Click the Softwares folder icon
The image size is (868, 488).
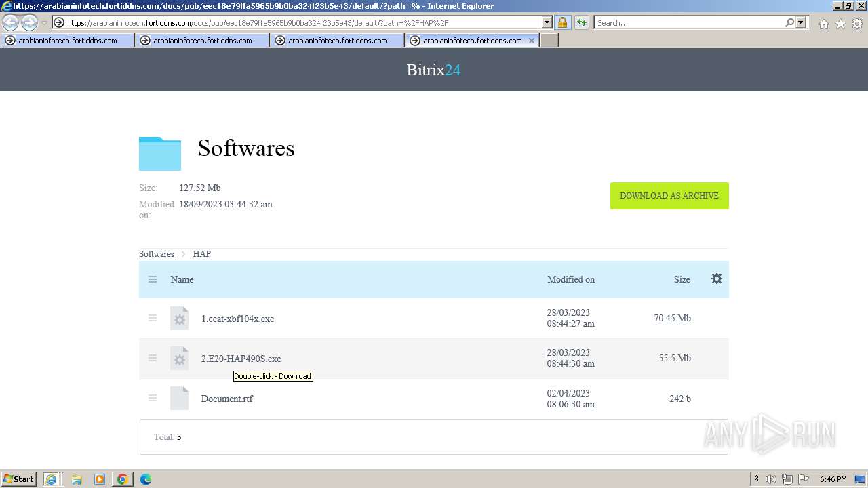[x=160, y=153]
